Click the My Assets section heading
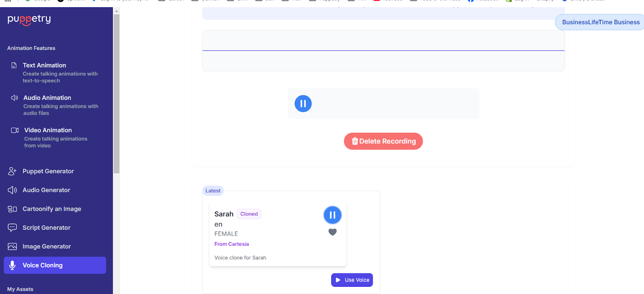Screen dimensions: 644x294 20,289
